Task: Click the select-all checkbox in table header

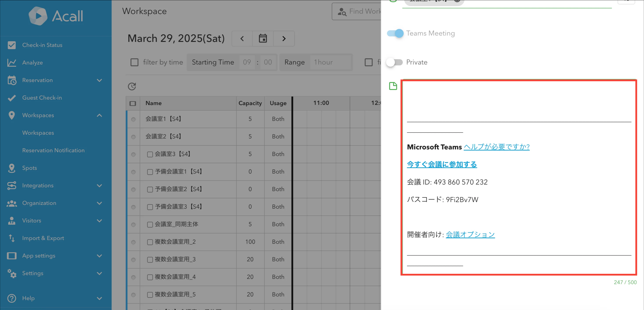Action: tap(133, 103)
